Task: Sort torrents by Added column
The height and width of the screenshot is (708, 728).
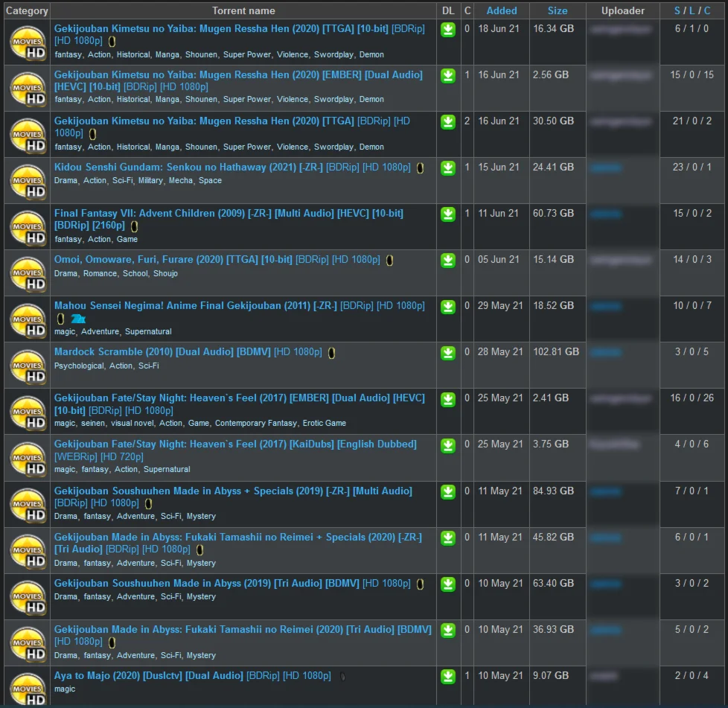Action: tap(502, 10)
